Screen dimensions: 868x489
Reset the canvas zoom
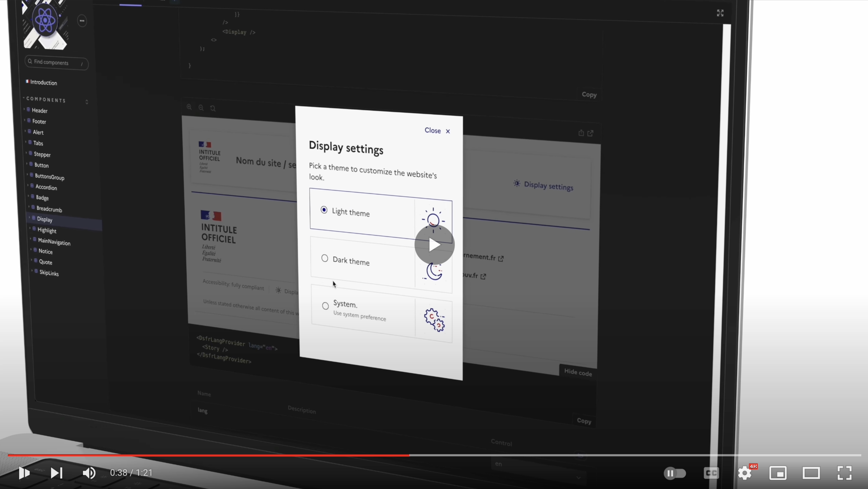tap(213, 108)
